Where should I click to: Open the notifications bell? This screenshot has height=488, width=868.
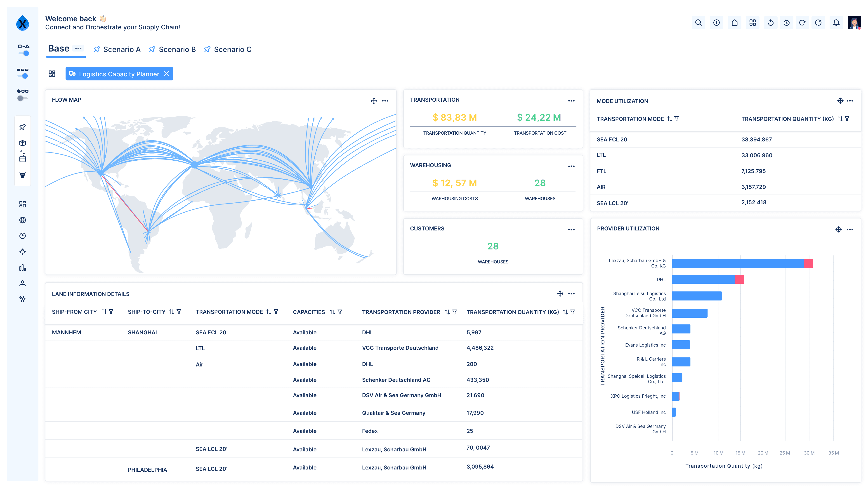pyautogui.click(x=836, y=23)
